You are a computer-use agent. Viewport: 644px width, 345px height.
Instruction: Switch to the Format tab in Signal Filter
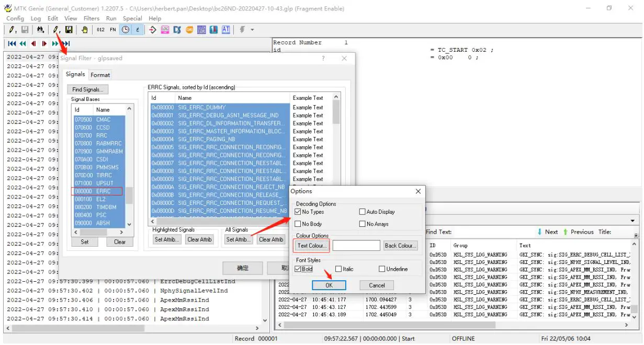coord(100,74)
